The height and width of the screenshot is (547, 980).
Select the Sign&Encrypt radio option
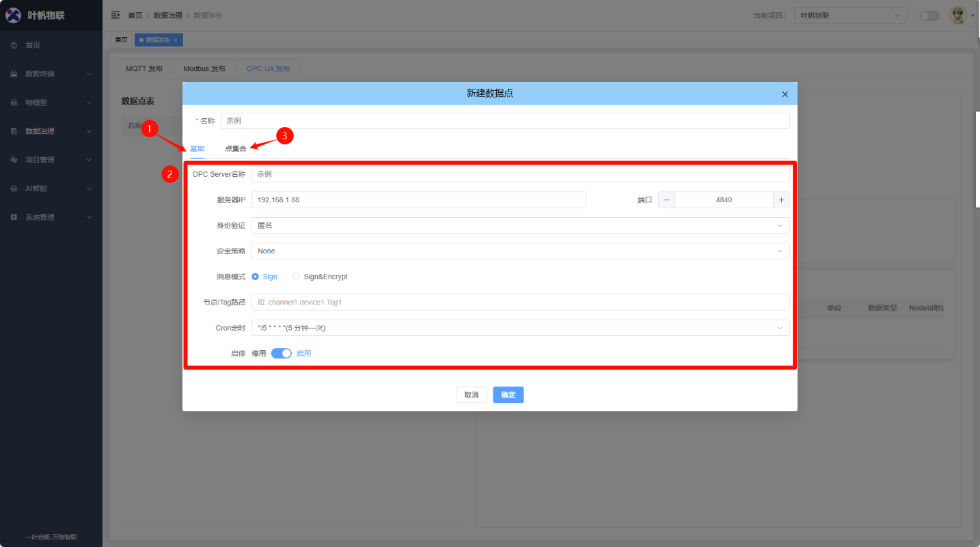(296, 277)
